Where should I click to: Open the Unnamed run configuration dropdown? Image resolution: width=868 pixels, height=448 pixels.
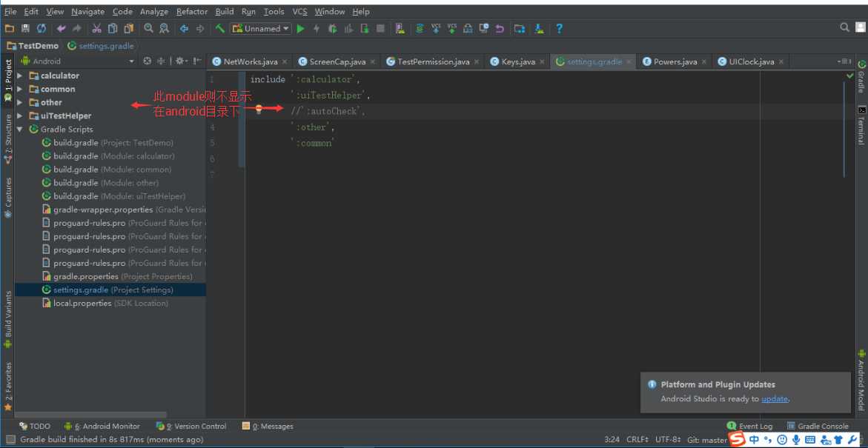[x=261, y=29]
